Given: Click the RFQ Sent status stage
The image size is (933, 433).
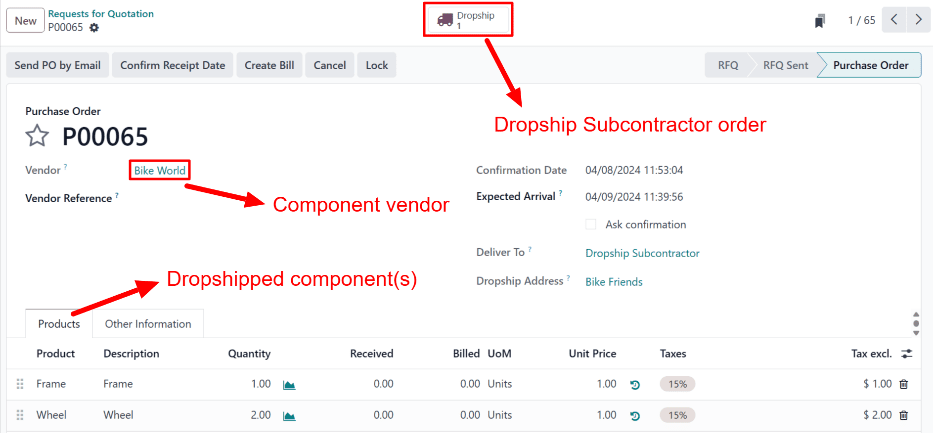Looking at the screenshot, I should (785, 65).
